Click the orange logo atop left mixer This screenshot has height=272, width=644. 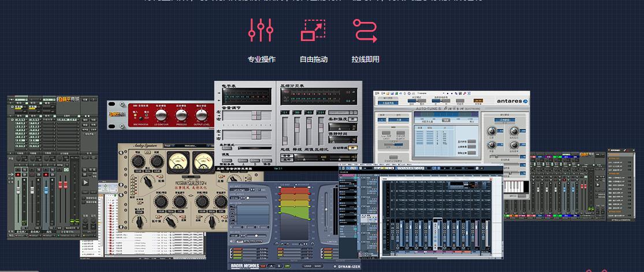[x=68, y=99]
